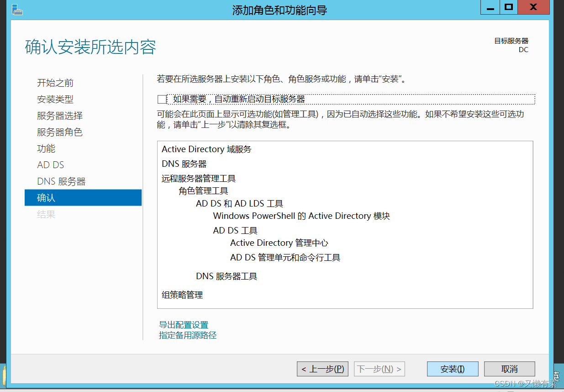Select 'Active Directory 域服务' in the list

pos(206,149)
